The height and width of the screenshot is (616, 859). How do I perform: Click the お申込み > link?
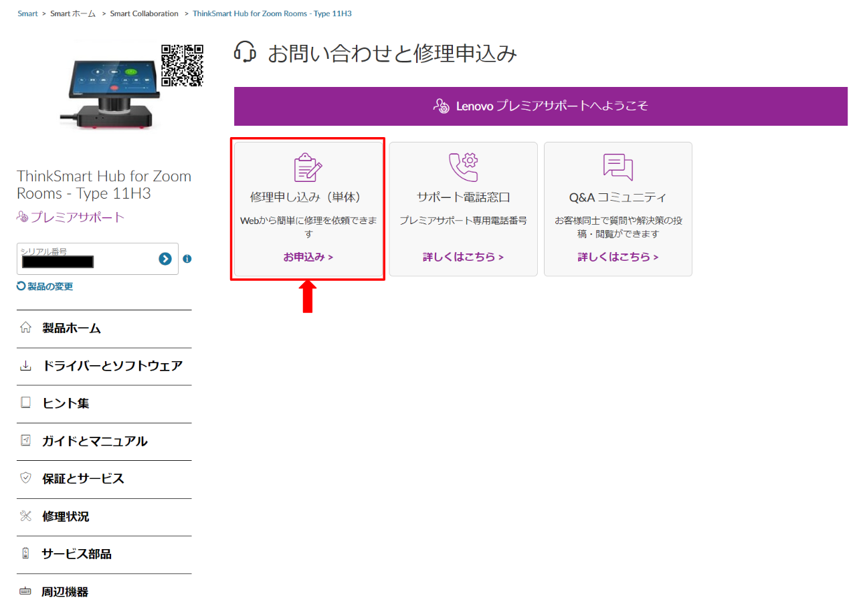[308, 257]
